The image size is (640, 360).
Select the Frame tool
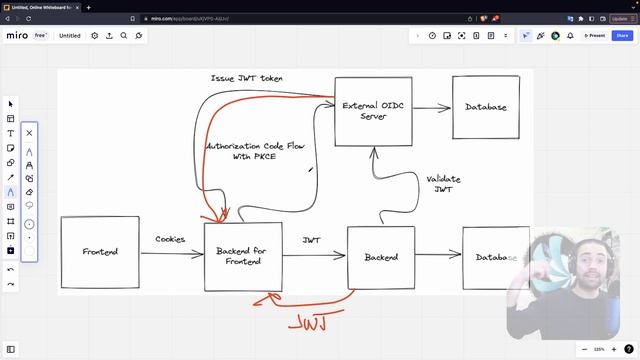tap(11, 221)
